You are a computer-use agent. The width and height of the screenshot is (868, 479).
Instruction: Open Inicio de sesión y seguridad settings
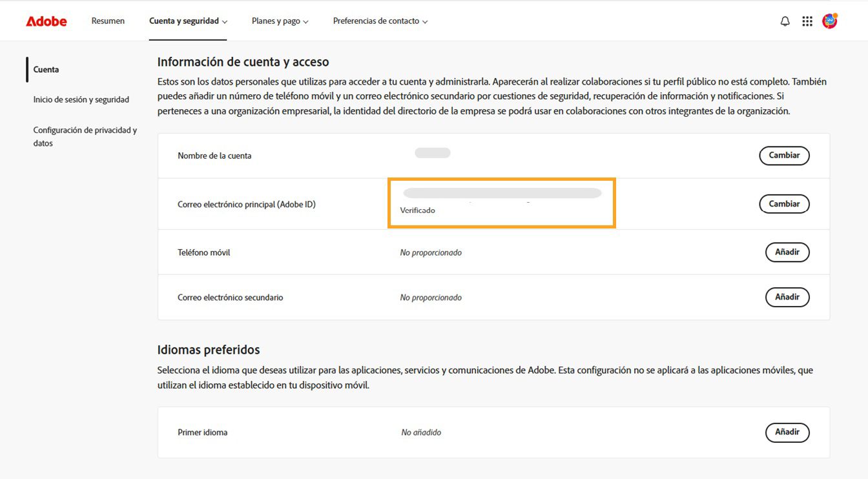[x=81, y=99]
